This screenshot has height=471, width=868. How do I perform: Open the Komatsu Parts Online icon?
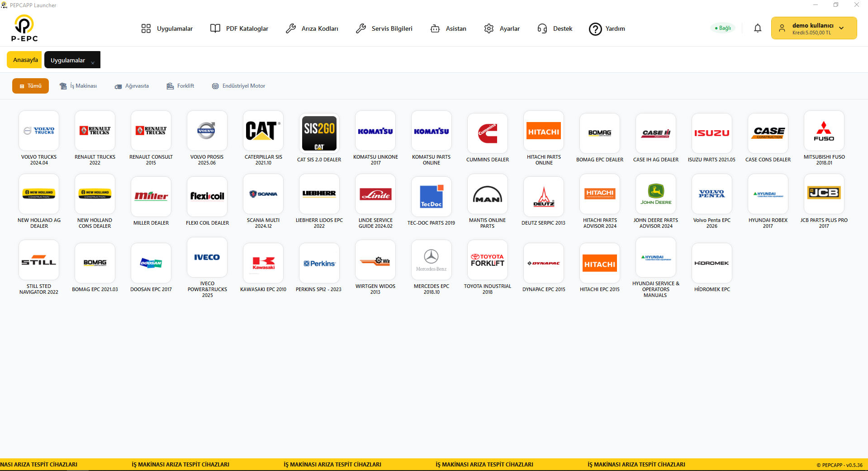coord(432,131)
